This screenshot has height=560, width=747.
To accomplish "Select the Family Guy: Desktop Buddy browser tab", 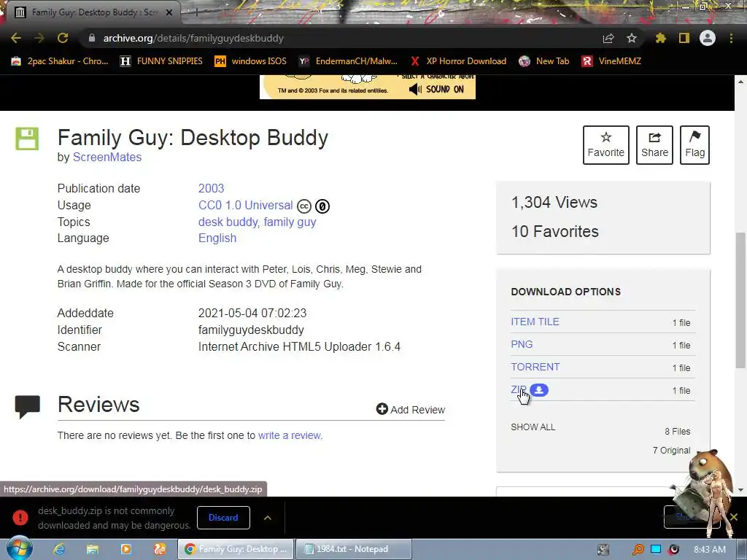I will click(93, 12).
